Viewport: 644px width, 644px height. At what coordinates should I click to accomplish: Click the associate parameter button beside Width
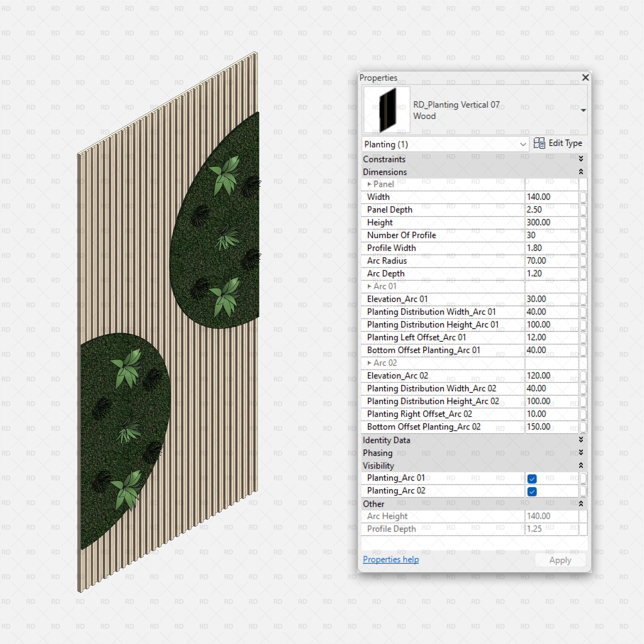[583, 197]
